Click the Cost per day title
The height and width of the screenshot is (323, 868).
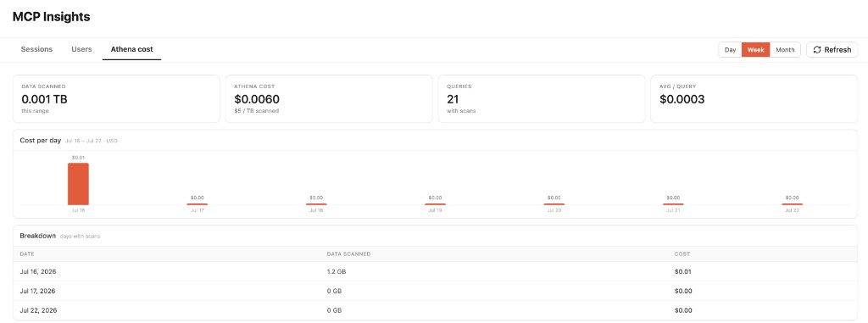pos(41,140)
